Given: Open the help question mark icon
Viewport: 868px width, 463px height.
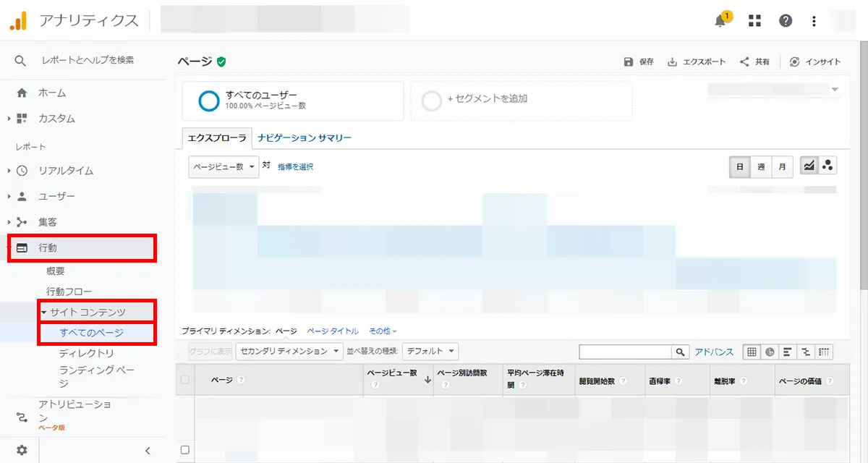Looking at the screenshot, I should coord(786,21).
